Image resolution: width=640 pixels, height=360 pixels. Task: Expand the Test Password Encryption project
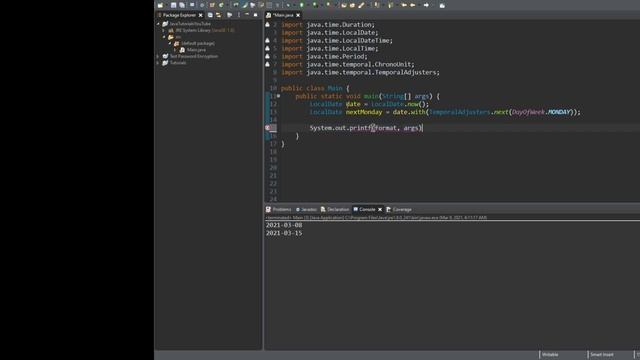pos(158,56)
